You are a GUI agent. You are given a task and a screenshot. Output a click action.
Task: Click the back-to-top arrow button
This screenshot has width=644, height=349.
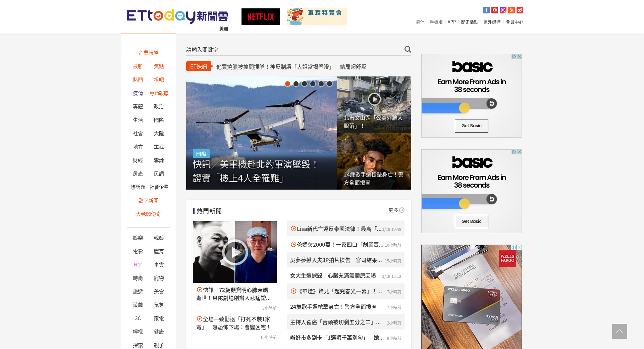point(619,331)
